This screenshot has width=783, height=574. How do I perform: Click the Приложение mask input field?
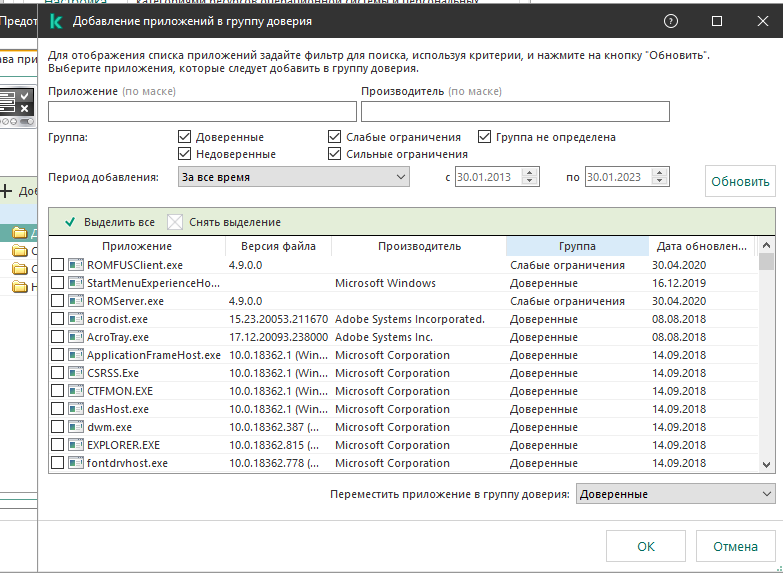(x=202, y=111)
